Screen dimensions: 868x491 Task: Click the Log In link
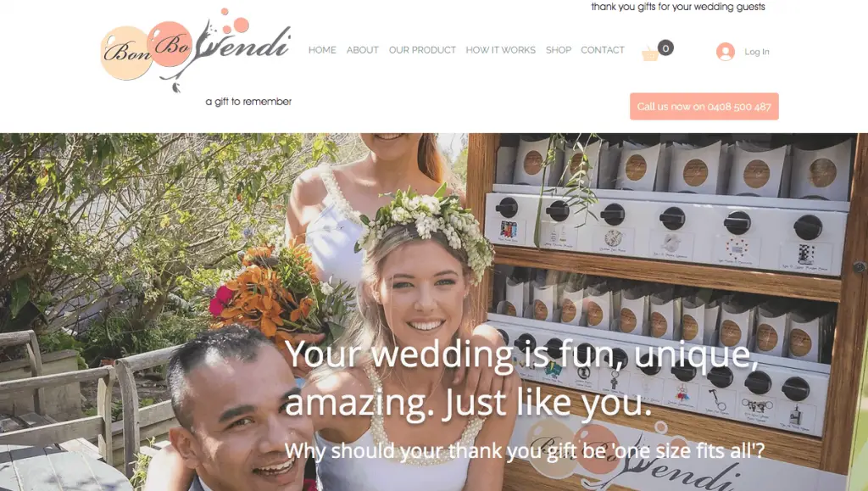tap(756, 52)
